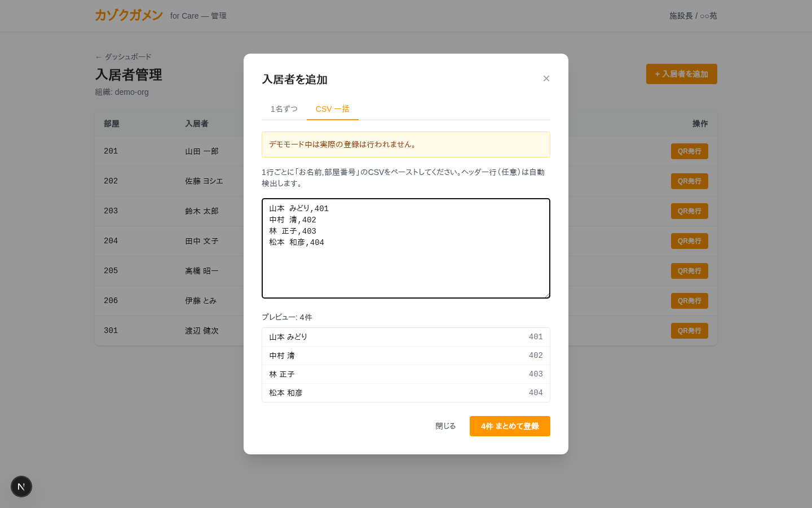Click room number 403 in preview
The image size is (812, 508).
pyautogui.click(x=536, y=374)
